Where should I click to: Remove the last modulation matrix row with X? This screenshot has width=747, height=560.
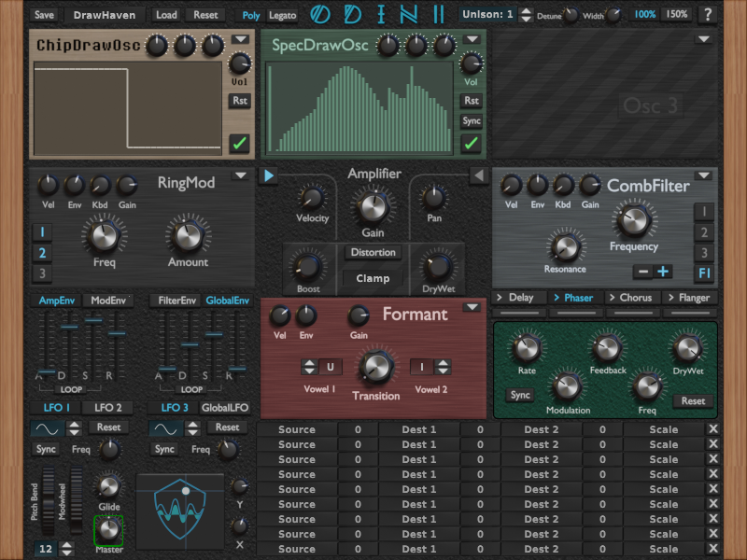click(712, 549)
